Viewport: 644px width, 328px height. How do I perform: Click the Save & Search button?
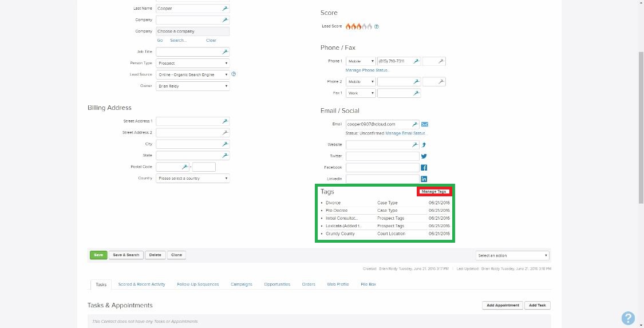click(x=126, y=255)
